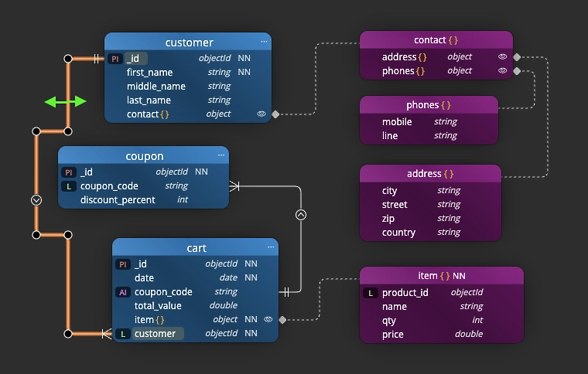Select the relation handle left of cart customer

click(x=68, y=334)
